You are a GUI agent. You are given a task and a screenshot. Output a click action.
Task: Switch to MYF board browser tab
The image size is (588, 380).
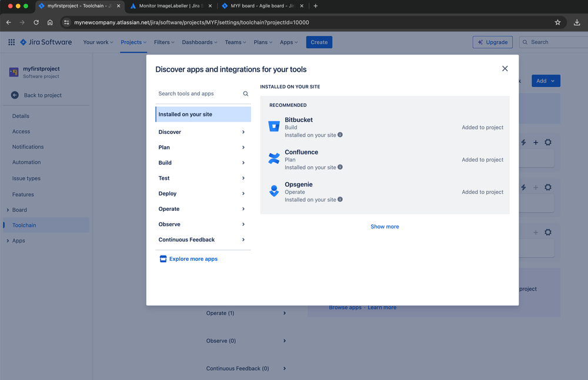coord(262,6)
